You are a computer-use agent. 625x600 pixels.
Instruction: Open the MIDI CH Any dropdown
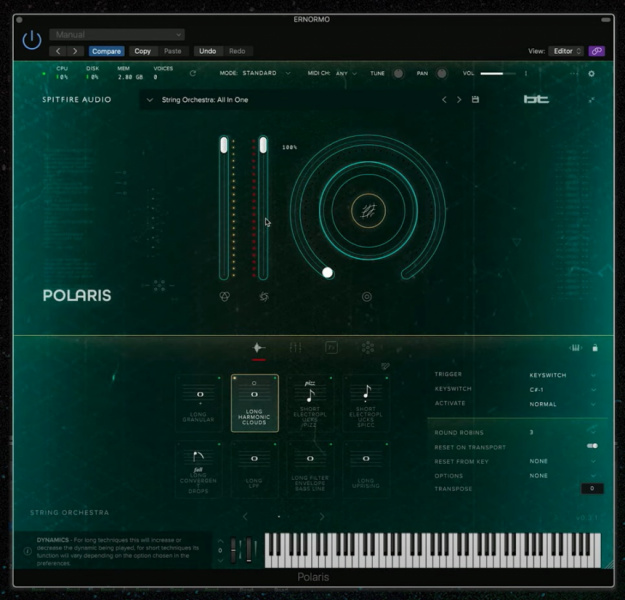(346, 73)
